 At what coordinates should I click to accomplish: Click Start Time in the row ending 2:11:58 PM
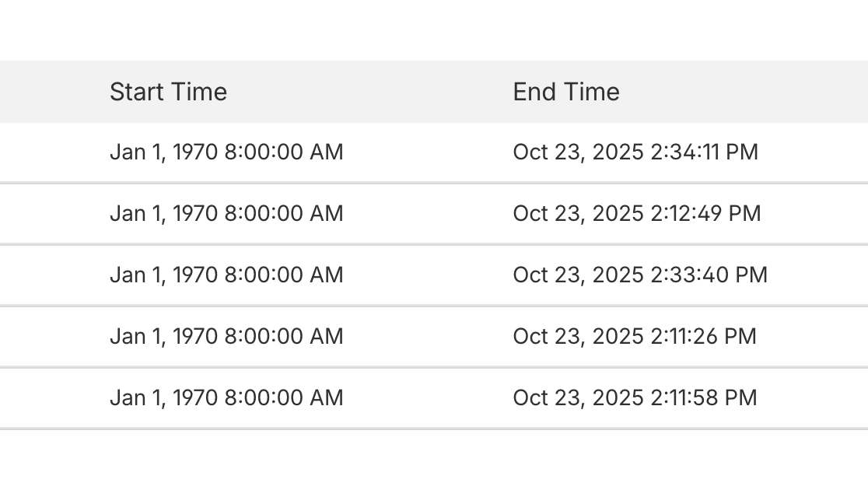point(226,397)
